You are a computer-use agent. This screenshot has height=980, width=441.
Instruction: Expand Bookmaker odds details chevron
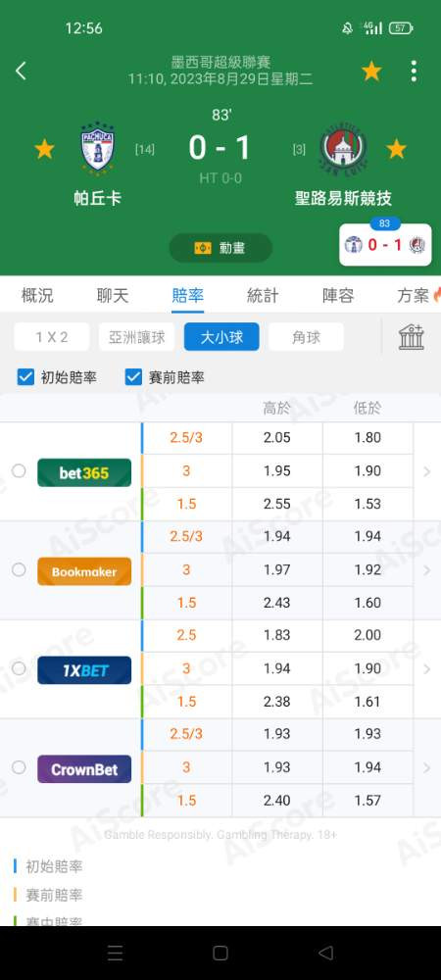[x=427, y=570]
